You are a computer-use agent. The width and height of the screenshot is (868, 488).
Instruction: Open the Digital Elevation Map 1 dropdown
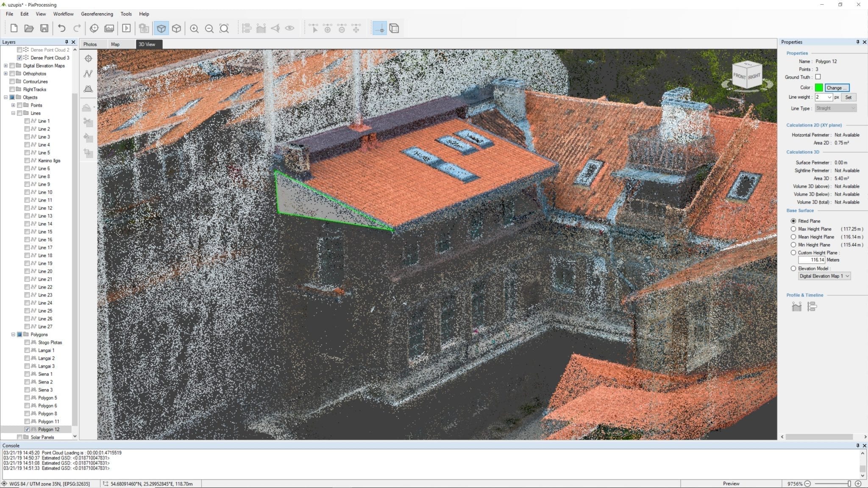pos(824,276)
